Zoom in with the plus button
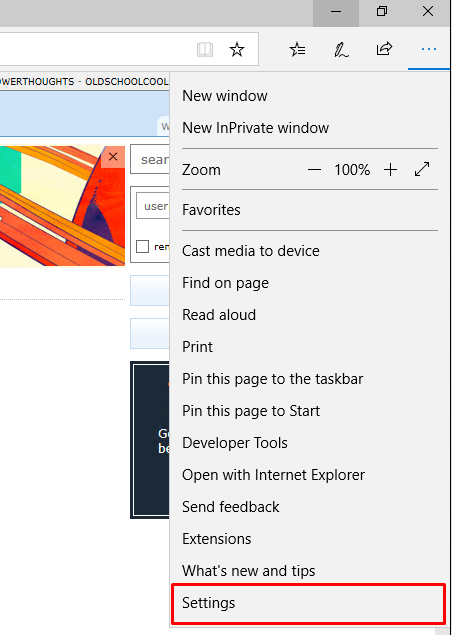The image size is (453, 635). [390, 170]
